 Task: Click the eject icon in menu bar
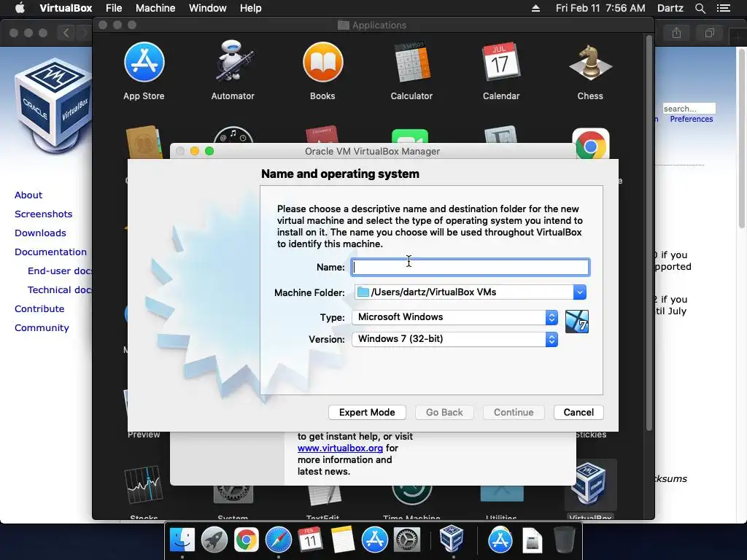pos(535,8)
